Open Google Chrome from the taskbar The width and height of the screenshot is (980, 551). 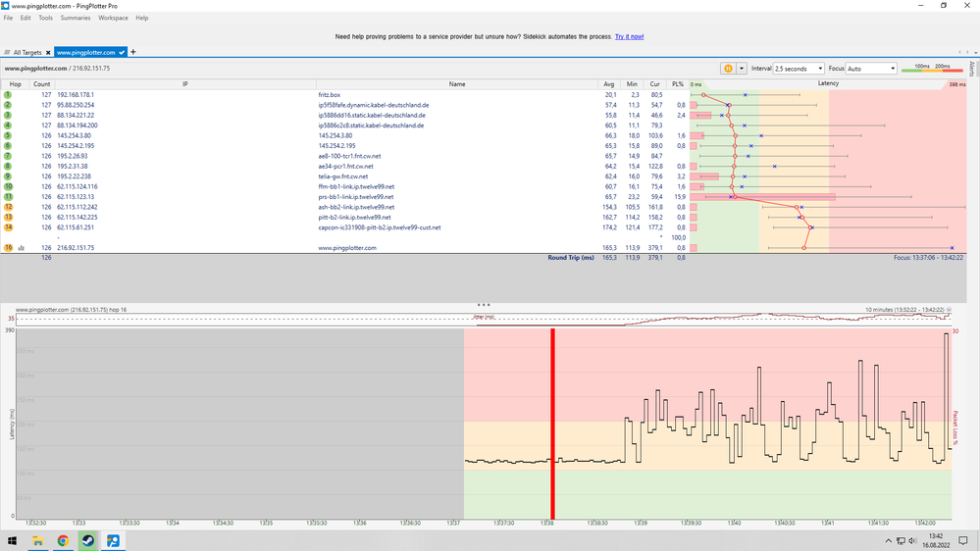click(63, 541)
